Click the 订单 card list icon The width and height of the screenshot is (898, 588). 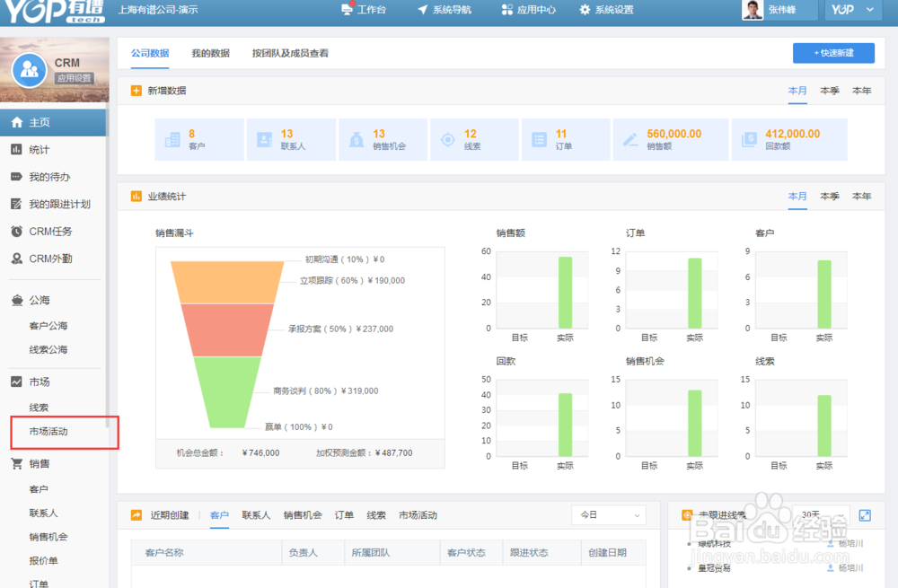point(539,140)
